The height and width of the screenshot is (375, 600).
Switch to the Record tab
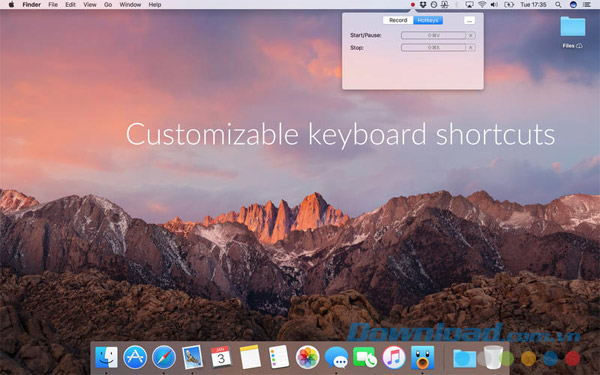pyautogui.click(x=398, y=20)
